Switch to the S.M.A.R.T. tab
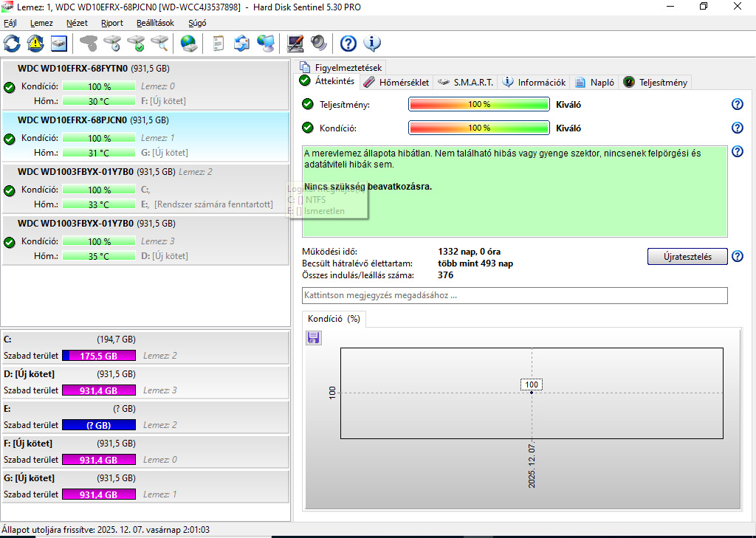Viewport: 756px width, 538px height. 466,83
